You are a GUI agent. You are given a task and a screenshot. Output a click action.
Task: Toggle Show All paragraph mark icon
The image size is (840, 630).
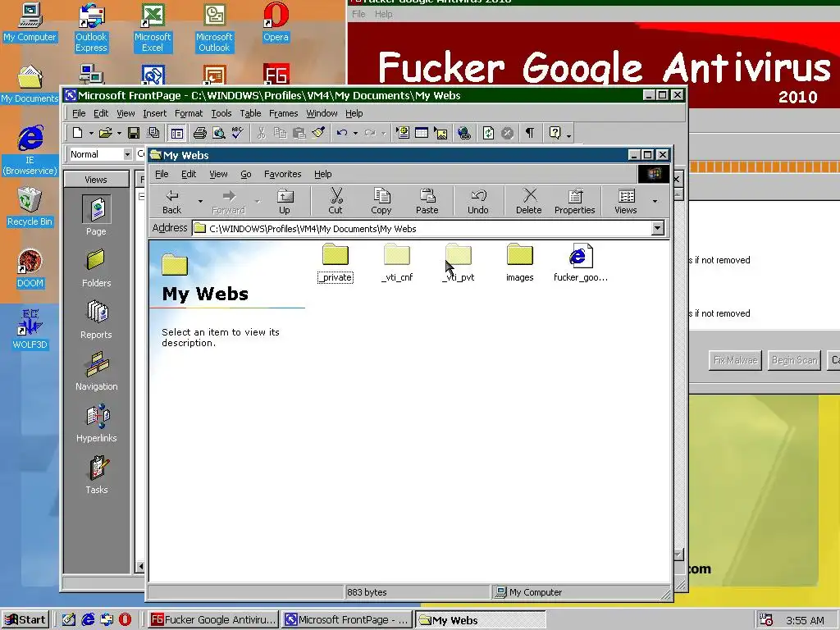point(529,132)
